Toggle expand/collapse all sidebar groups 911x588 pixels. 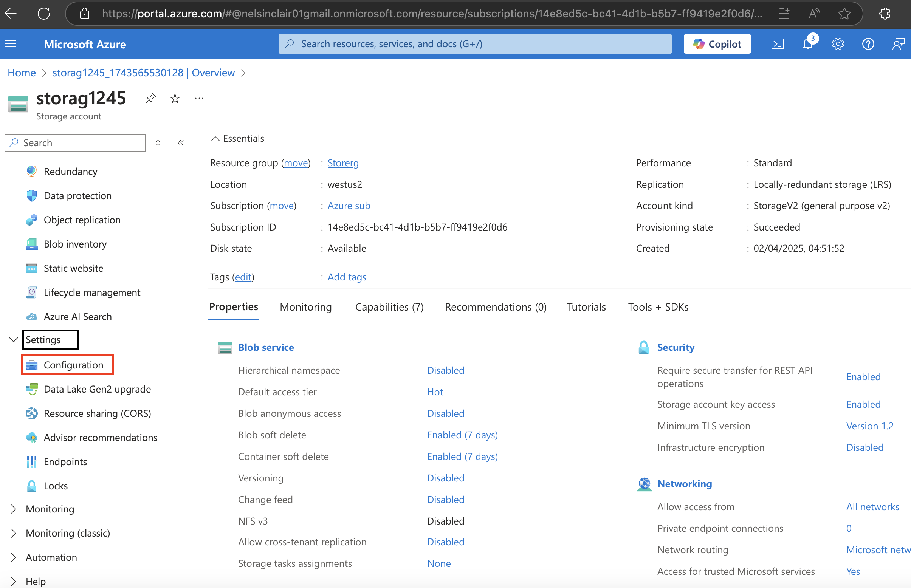pyautogui.click(x=158, y=143)
